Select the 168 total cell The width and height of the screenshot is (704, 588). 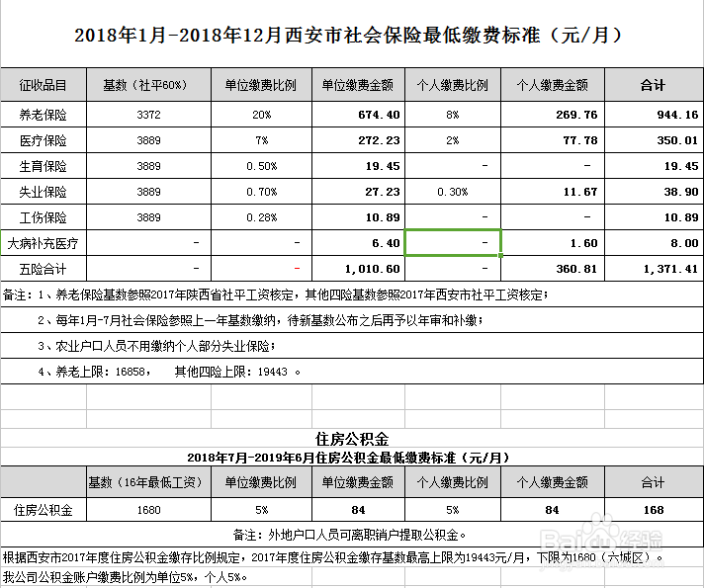[x=654, y=510]
